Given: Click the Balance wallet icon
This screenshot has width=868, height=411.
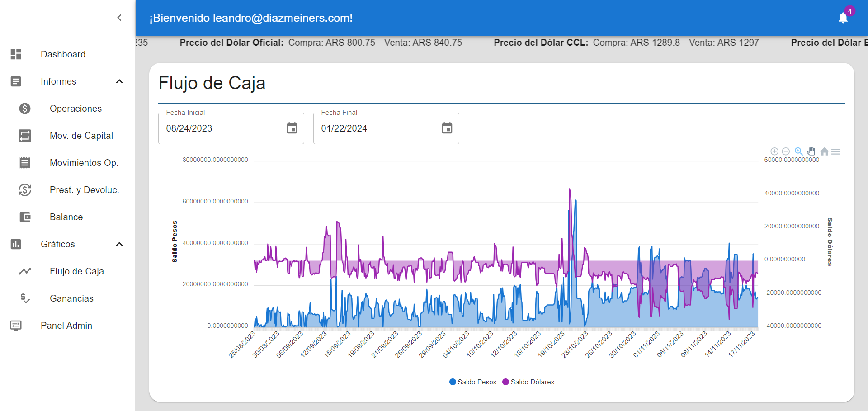Looking at the screenshot, I should pyautogui.click(x=25, y=217).
